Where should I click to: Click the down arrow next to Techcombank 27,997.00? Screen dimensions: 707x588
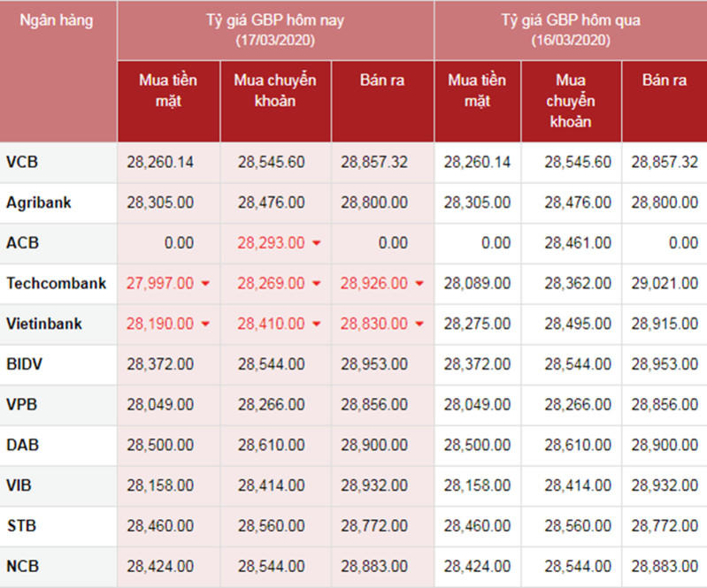(205, 284)
